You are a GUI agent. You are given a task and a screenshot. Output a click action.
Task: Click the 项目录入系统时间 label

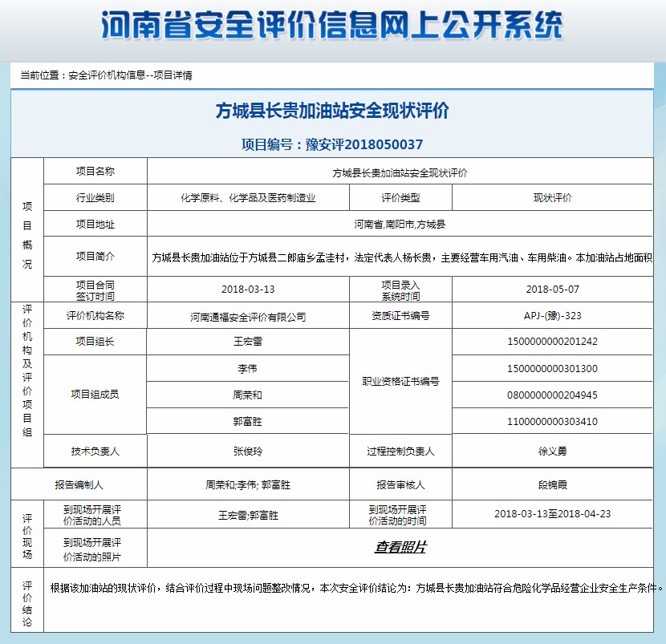tap(400, 290)
